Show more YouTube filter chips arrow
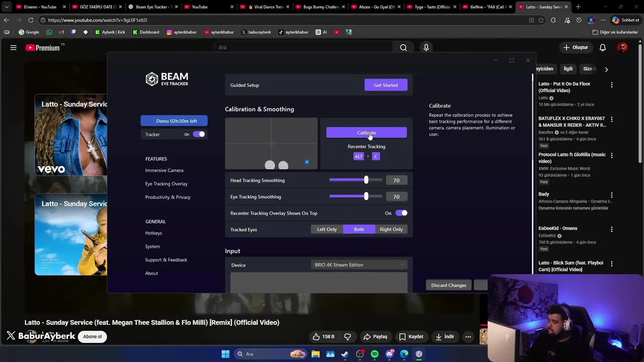Screen dimensions: 644x362 click(606, 69)
